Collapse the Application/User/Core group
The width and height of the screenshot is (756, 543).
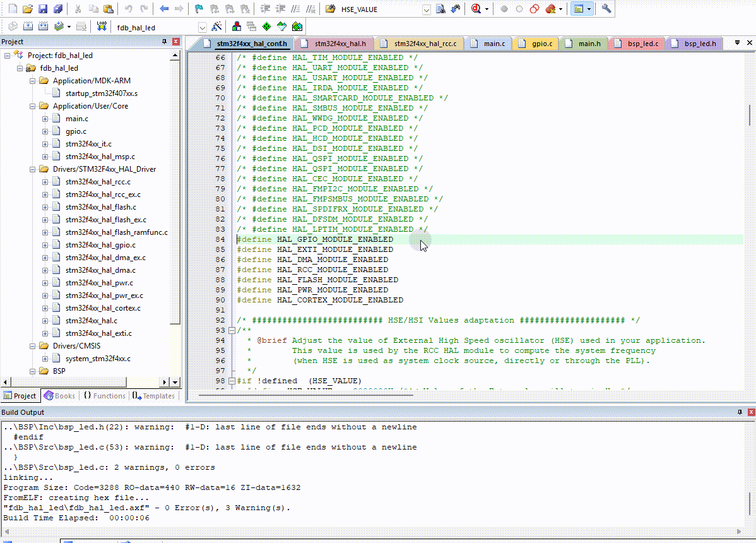tap(32, 106)
